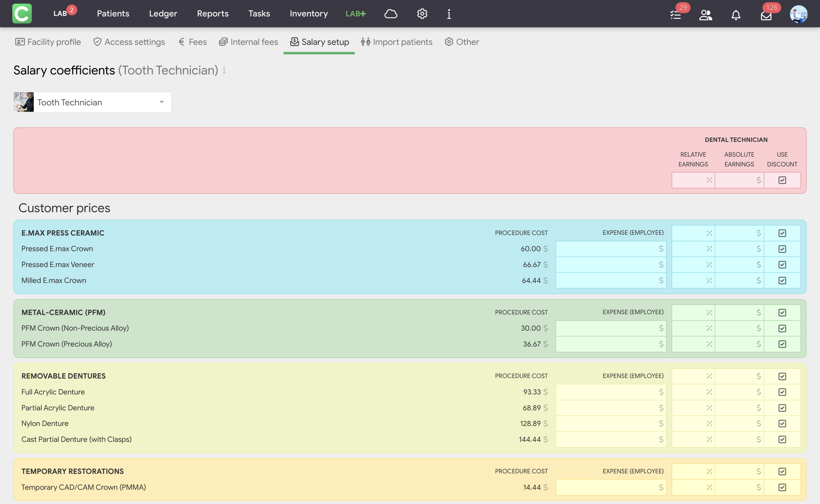Toggle Dental Technician global use discount checkbox
The image size is (820, 504).
782,180
